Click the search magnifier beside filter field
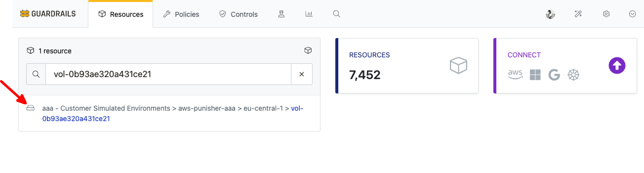This screenshot has height=173, width=644. tap(36, 74)
